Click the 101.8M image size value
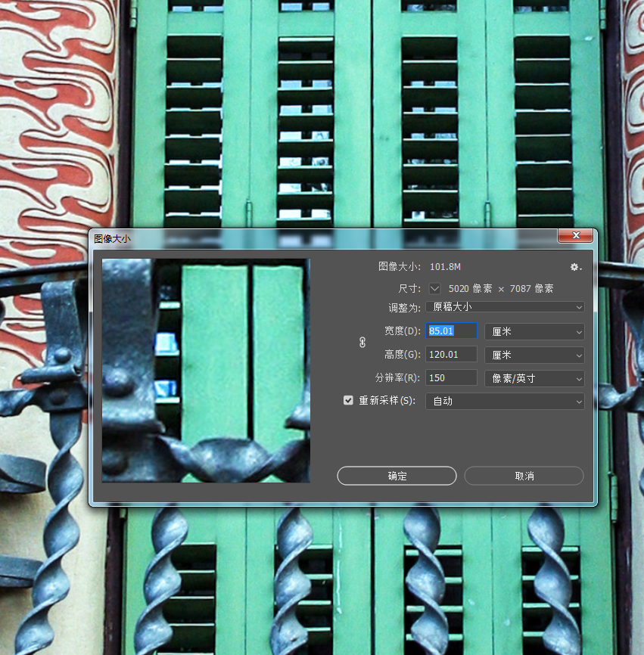This screenshot has height=655, width=644. [445, 267]
